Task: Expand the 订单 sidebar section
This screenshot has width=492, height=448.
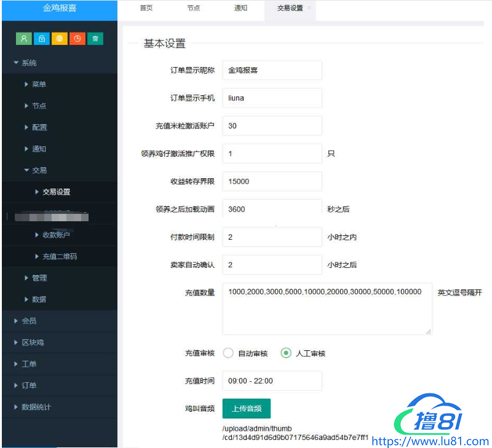Action: tap(28, 385)
